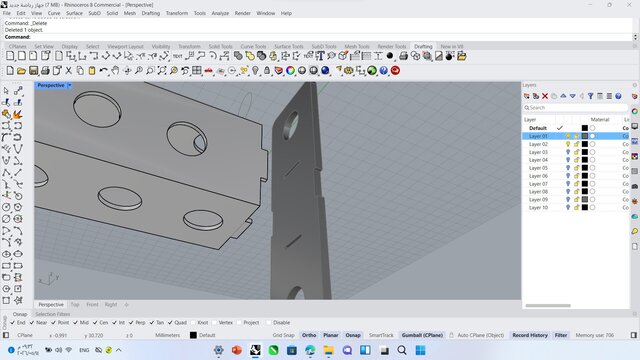Open the Surface menu
640x360 pixels.
(74, 13)
